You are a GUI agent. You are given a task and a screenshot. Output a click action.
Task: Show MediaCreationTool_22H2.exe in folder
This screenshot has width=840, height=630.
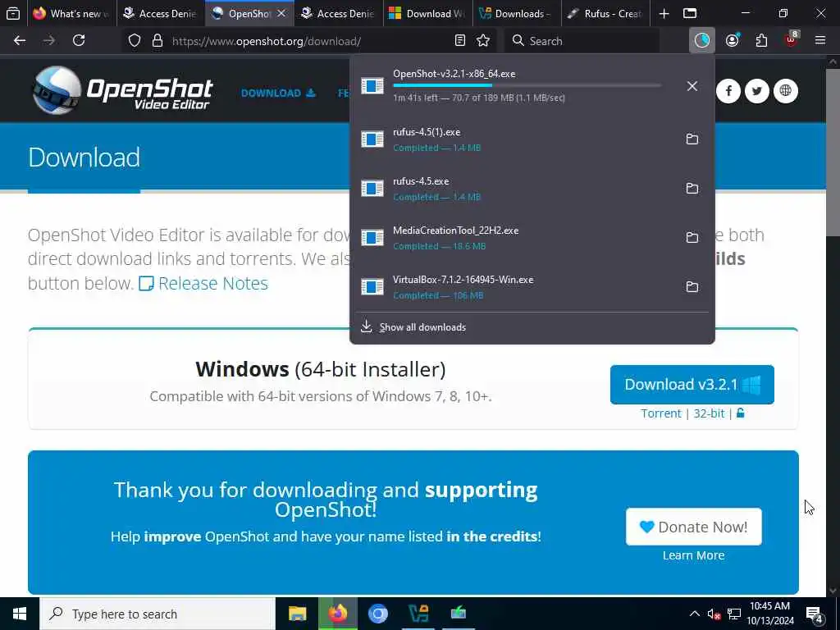[x=692, y=237]
